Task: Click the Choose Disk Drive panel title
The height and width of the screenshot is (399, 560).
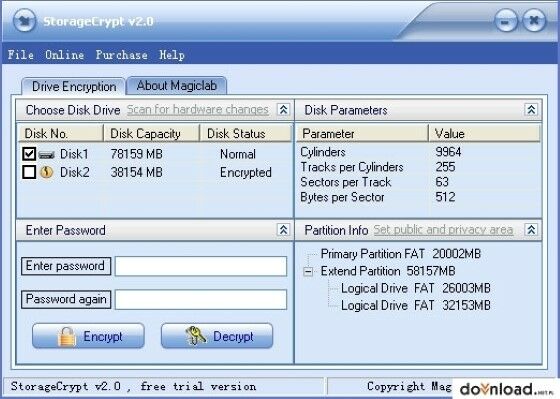Action: tap(73, 110)
